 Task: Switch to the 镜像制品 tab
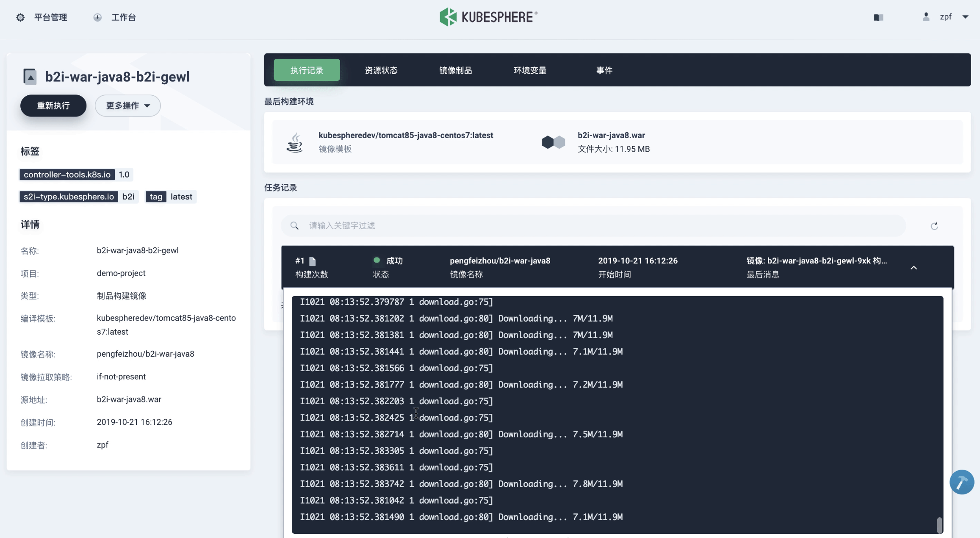click(x=455, y=70)
